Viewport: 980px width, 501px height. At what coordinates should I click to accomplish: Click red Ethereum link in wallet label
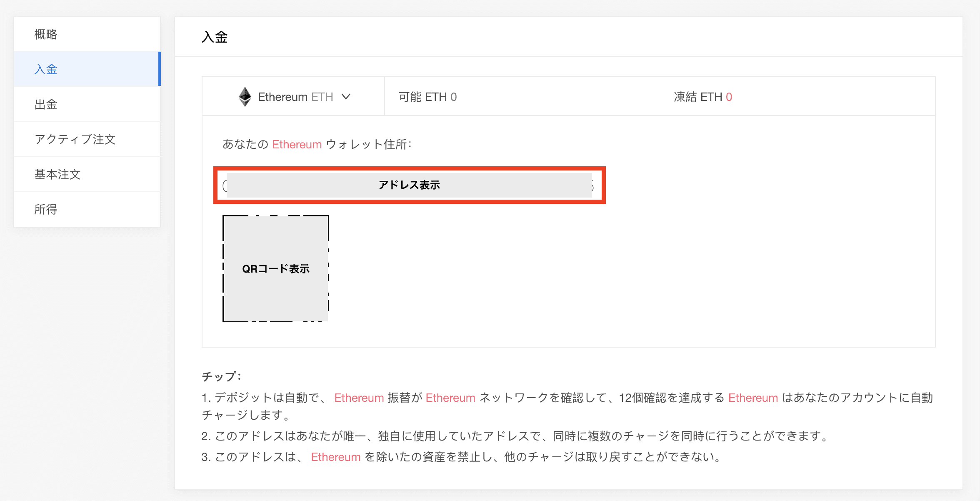tap(297, 145)
